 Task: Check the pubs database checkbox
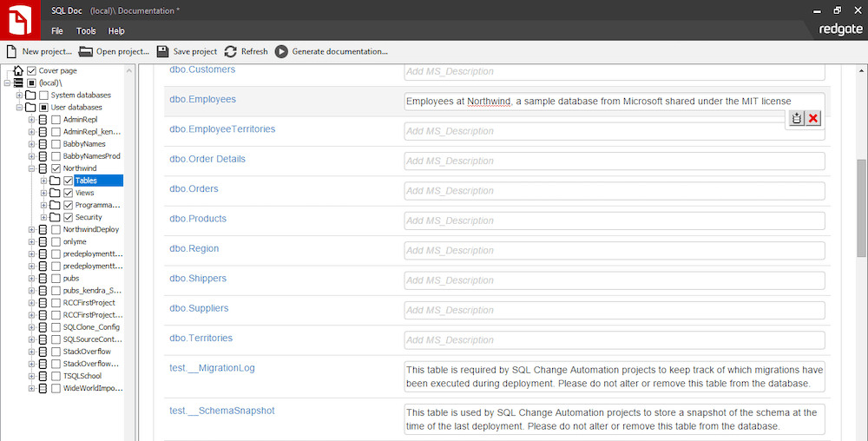[56, 279]
